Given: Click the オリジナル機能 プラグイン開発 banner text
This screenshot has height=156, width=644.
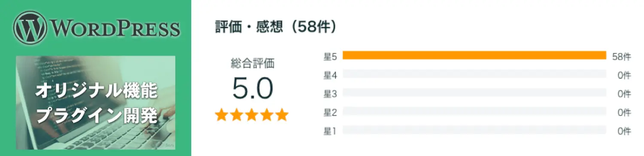Looking at the screenshot, I should (97, 104).
